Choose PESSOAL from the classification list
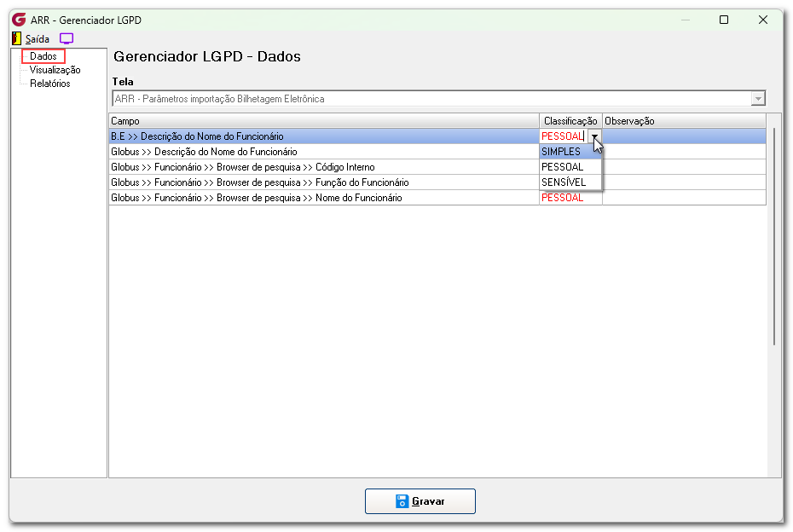This screenshot has width=793, height=532. pos(570,167)
